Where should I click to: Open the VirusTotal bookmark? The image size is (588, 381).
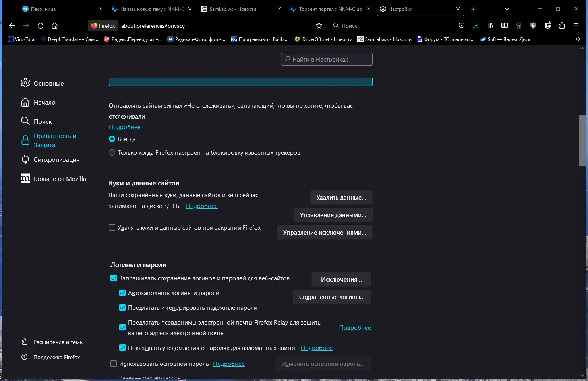[x=21, y=39]
